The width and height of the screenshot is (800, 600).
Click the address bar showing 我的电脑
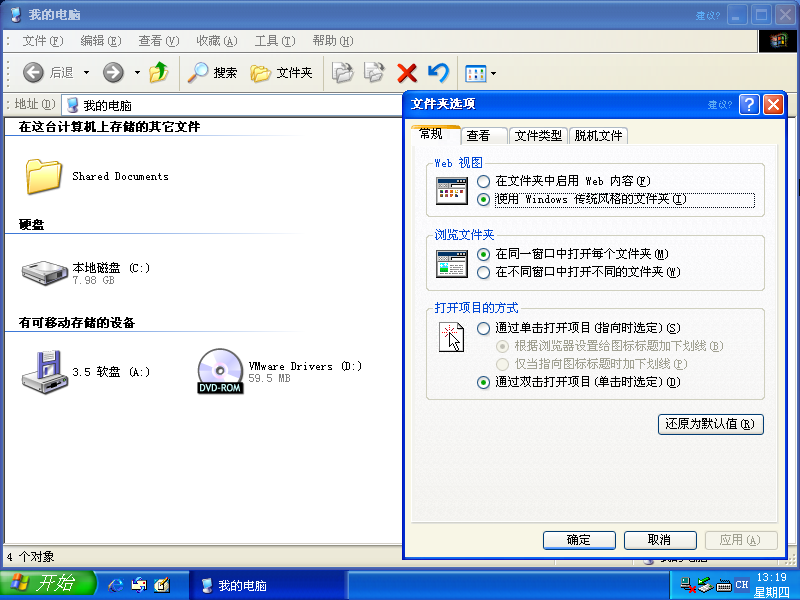pos(233,105)
